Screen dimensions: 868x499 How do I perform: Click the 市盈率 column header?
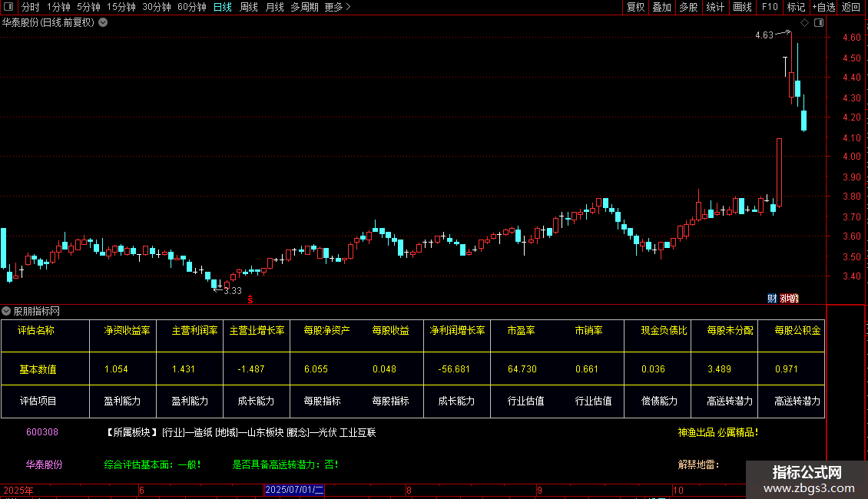(521, 330)
